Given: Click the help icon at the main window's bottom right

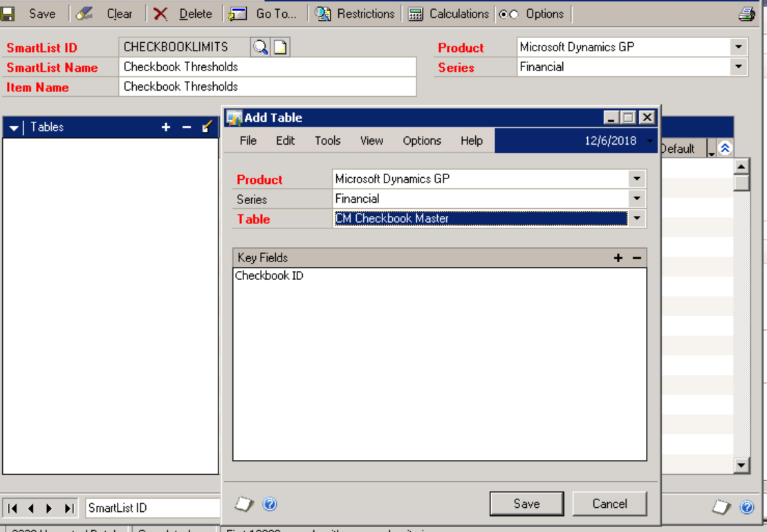Looking at the screenshot, I should (x=746, y=506).
